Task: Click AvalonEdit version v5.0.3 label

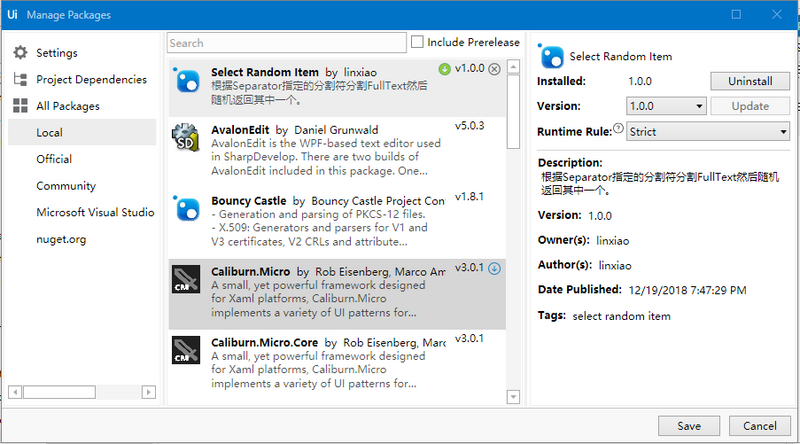Action: click(x=469, y=126)
